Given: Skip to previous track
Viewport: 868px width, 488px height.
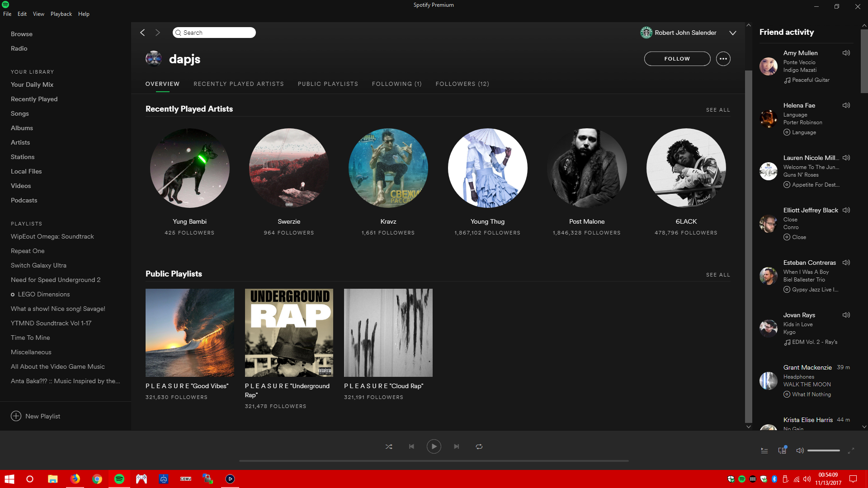Looking at the screenshot, I should click(x=411, y=446).
